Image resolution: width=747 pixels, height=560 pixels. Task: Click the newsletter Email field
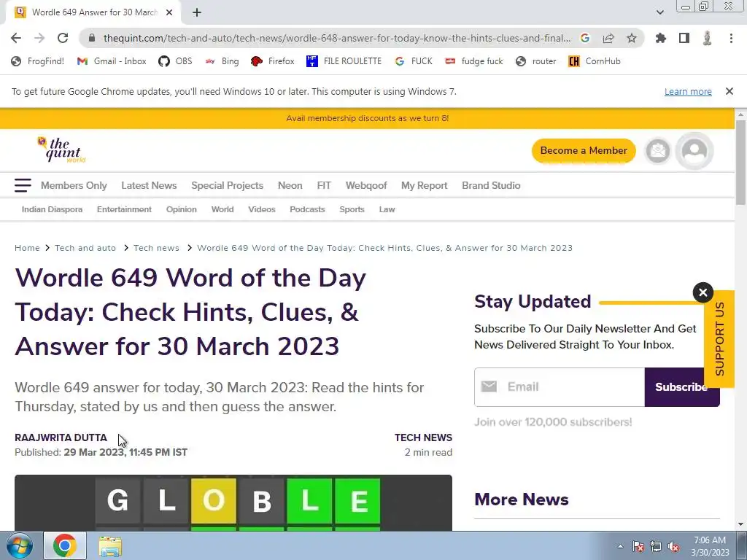tap(560, 386)
